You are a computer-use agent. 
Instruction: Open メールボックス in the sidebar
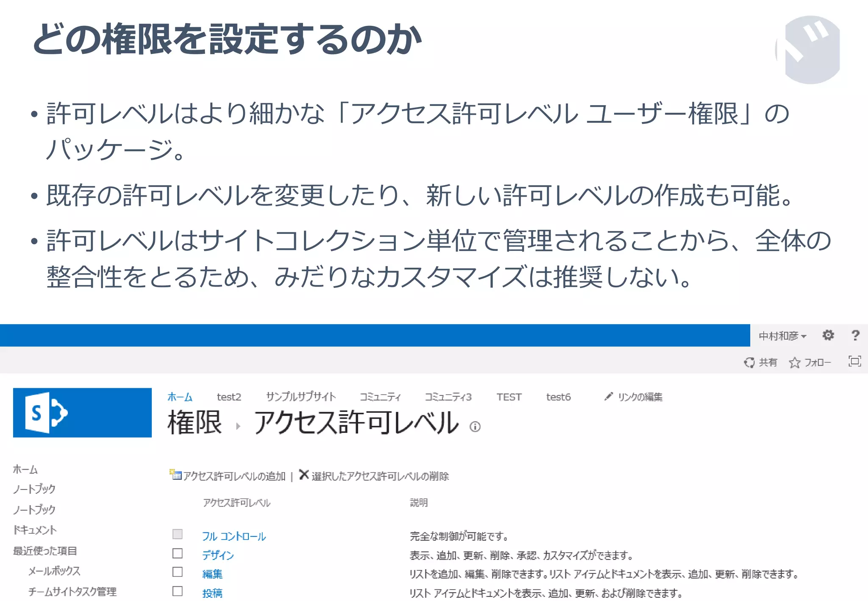(x=54, y=571)
